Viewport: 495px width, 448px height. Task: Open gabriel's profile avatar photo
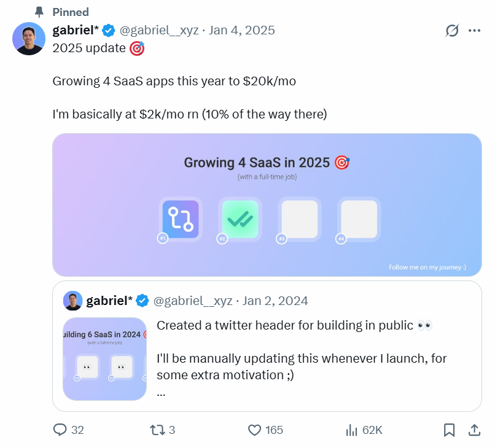tap(29, 39)
